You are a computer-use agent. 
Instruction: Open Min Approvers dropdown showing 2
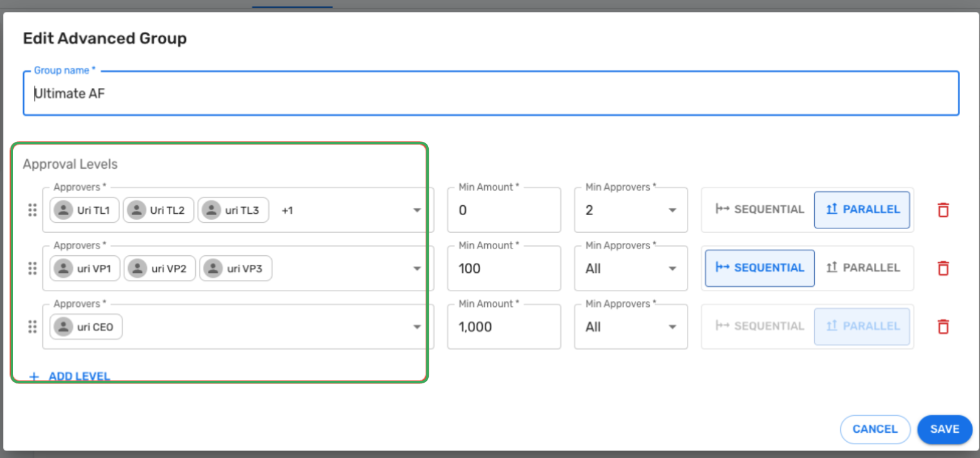631,210
